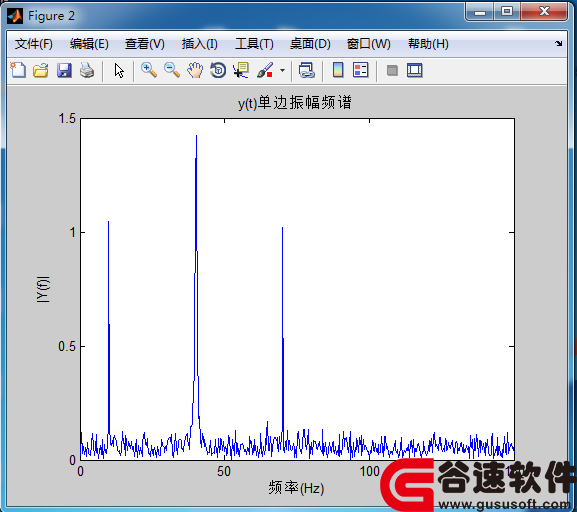Open the 工具(T) menu
The width and height of the screenshot is (577, 512).
pos(254,44)
